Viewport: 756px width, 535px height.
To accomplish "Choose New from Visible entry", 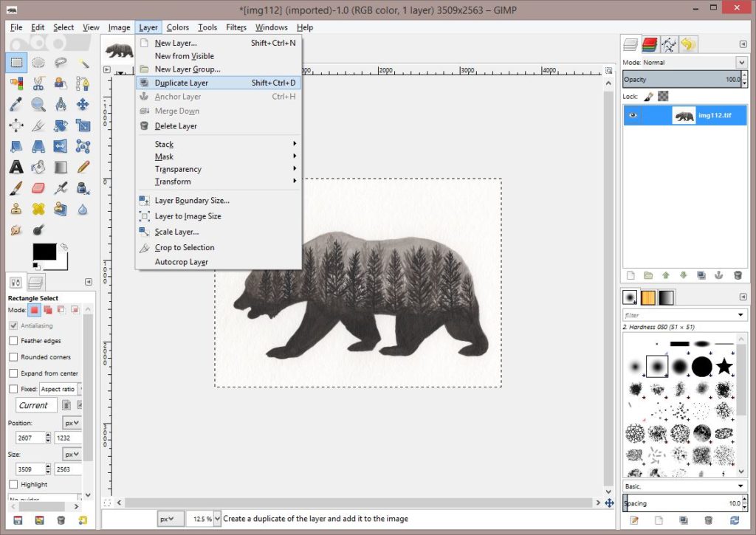I will click(x=219, y=56).
